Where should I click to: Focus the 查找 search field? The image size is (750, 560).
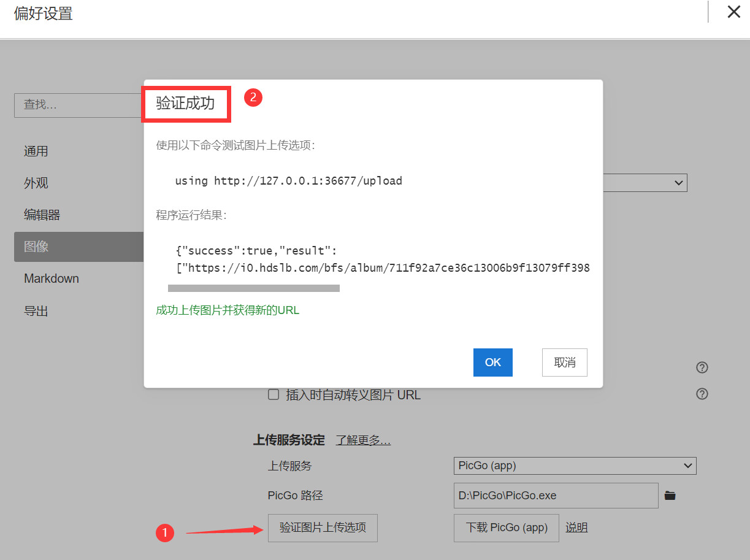click(x=79, y=105)
